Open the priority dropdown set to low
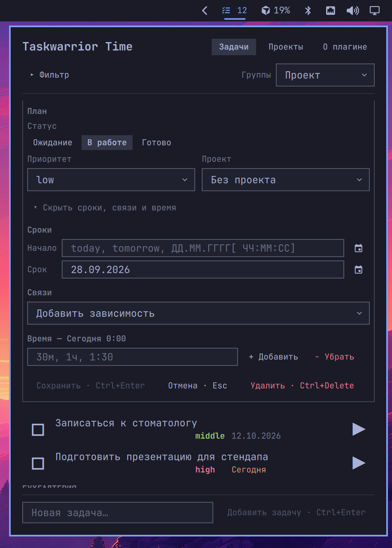 (x=111, y=180)
